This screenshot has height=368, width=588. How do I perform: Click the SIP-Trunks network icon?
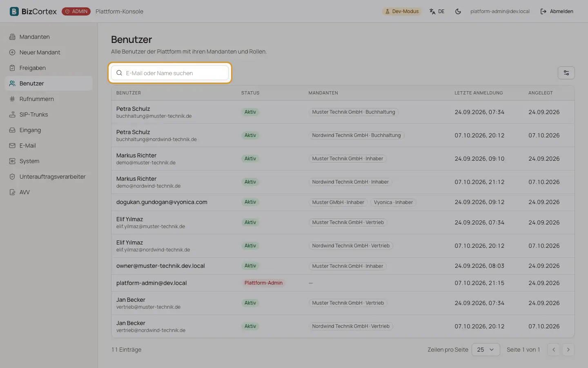[12, 114]
